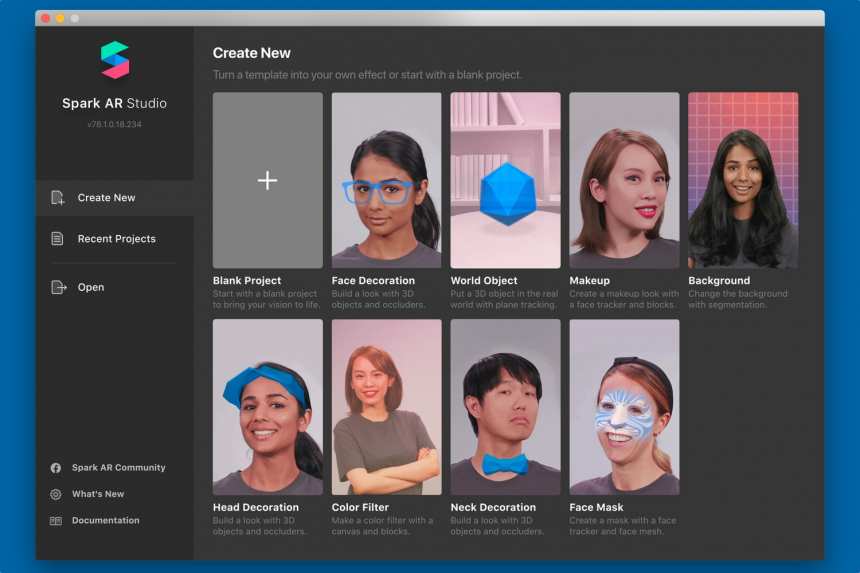Viewport: 860px width, 573px height.
Task: Select Create New in sidebar
Action: [106, 198]
